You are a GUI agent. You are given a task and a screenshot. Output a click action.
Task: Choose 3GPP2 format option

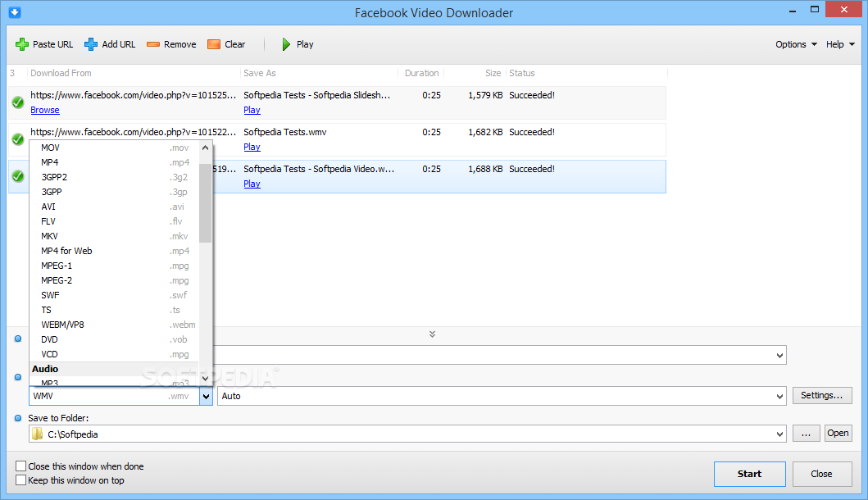coord(115,177)
